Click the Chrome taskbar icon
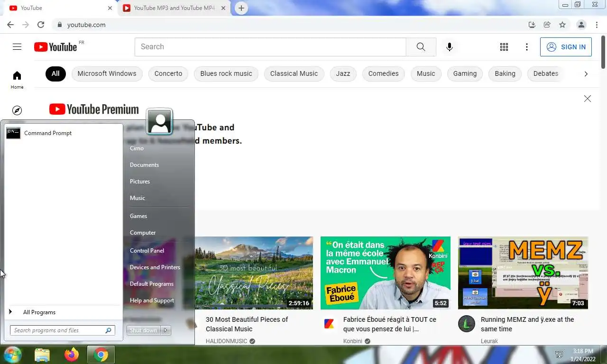The width and height of the screenshot is (607, 364). point(101,355)
